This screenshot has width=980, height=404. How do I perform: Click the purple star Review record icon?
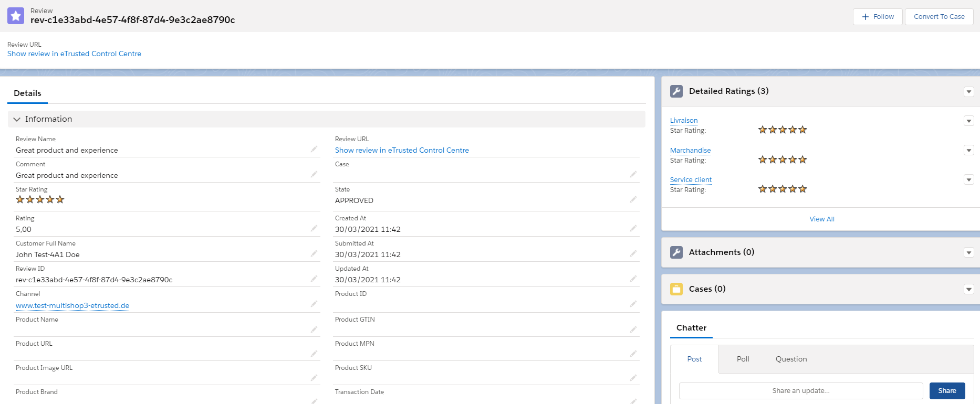(16, 16)
